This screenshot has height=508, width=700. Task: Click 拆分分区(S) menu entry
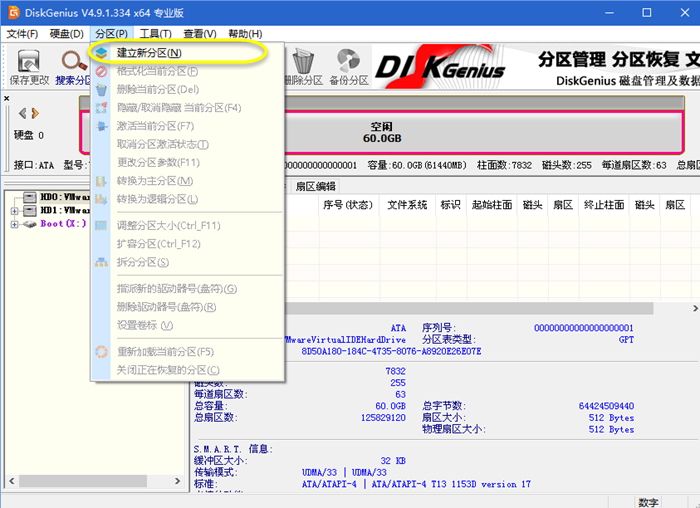(x=187, y=262)
